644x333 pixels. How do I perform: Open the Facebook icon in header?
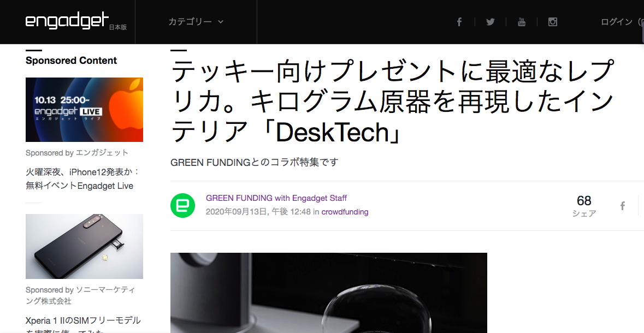459,22
